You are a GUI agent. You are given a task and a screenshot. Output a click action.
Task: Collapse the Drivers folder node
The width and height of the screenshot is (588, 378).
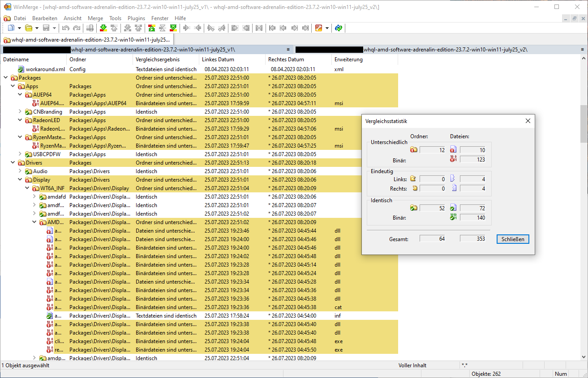13,163
